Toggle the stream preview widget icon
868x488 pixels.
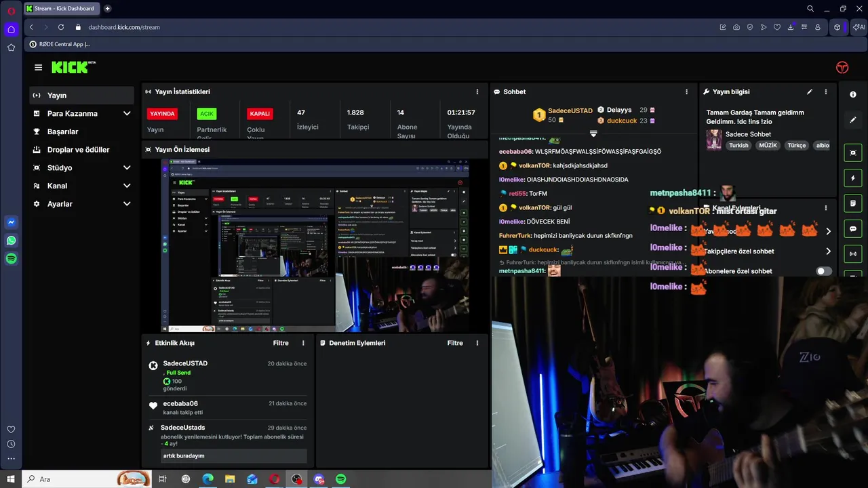(853, 153)
